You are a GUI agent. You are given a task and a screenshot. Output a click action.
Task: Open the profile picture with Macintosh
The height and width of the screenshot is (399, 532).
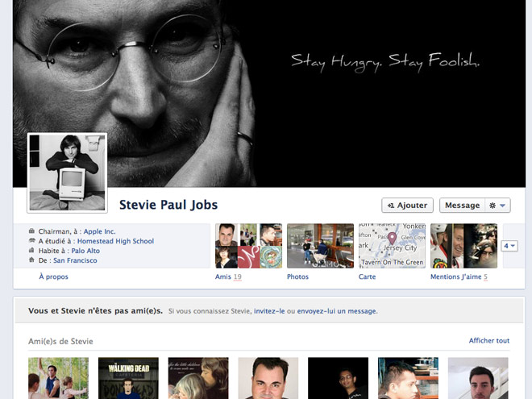(67, 172)
